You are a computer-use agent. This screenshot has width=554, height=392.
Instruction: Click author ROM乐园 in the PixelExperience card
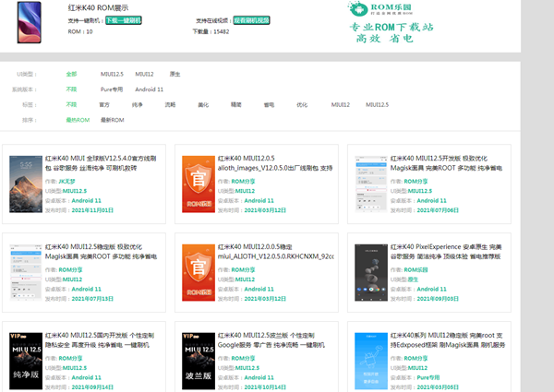415,270
